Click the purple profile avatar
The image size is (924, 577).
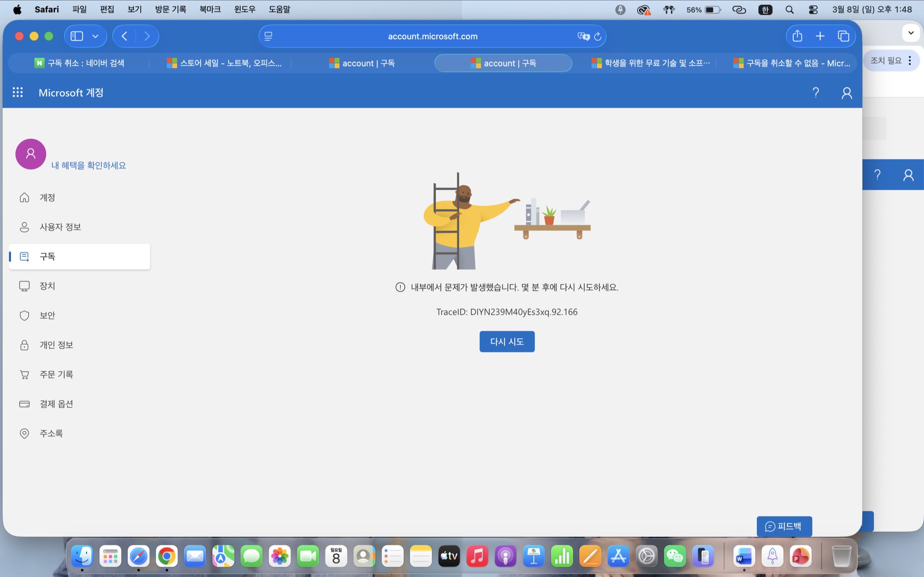point(31,154)
